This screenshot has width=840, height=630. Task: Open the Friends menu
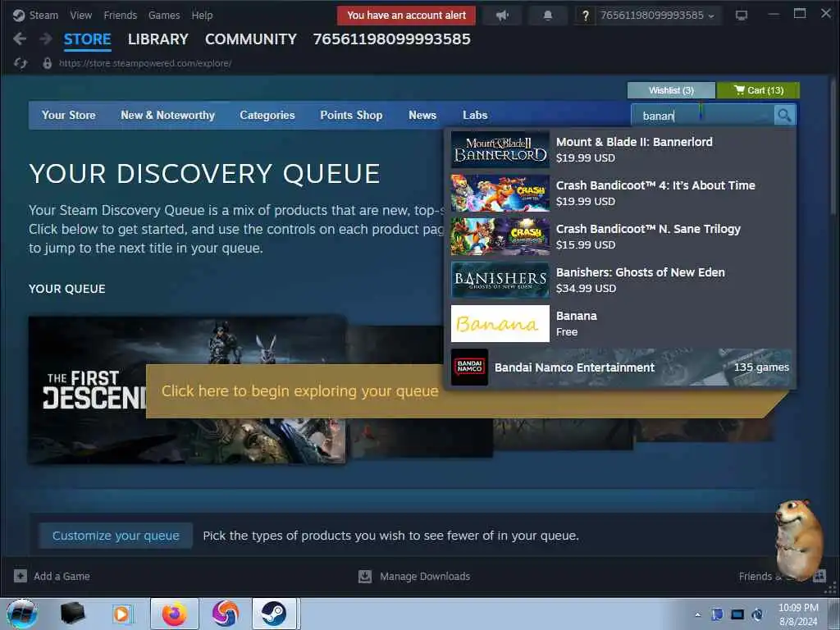pos(121,15)
